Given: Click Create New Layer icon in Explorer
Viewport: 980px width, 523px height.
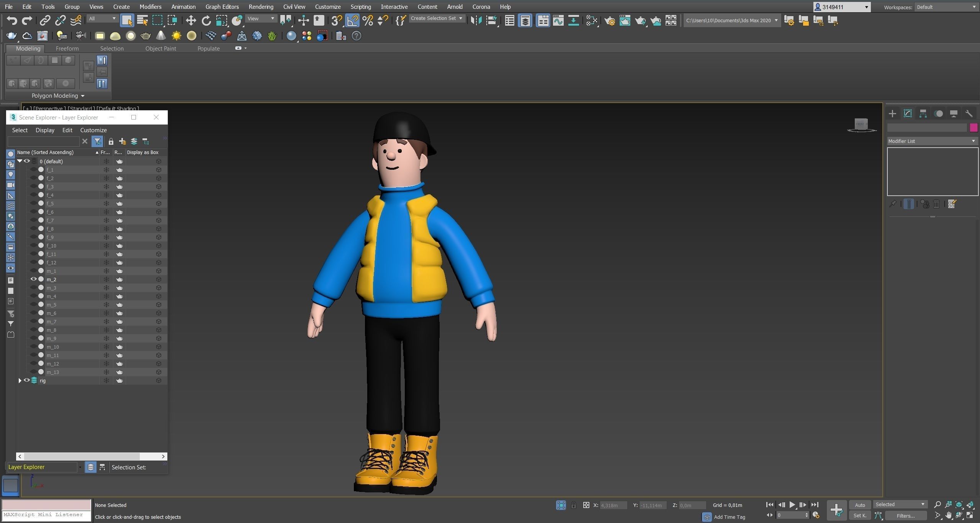Looking at the screenshot, I should click(x=123, y=141).
